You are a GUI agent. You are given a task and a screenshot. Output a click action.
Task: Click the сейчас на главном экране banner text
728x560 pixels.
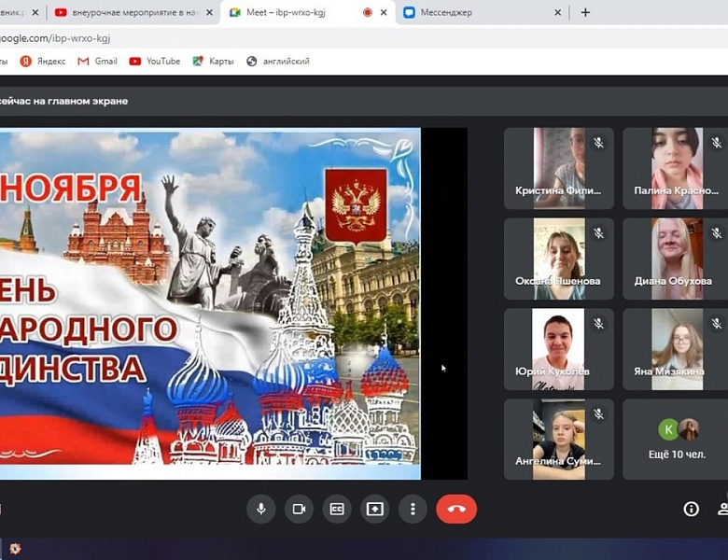point(64,101)
